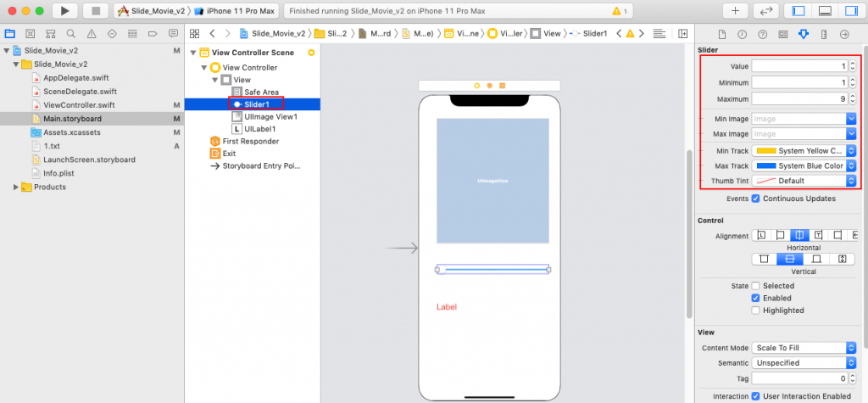Image resolution: width=868 pixels, height=403 pixels.
Task: Open the Find navigator magnifier
Action: tap(71, 33)
